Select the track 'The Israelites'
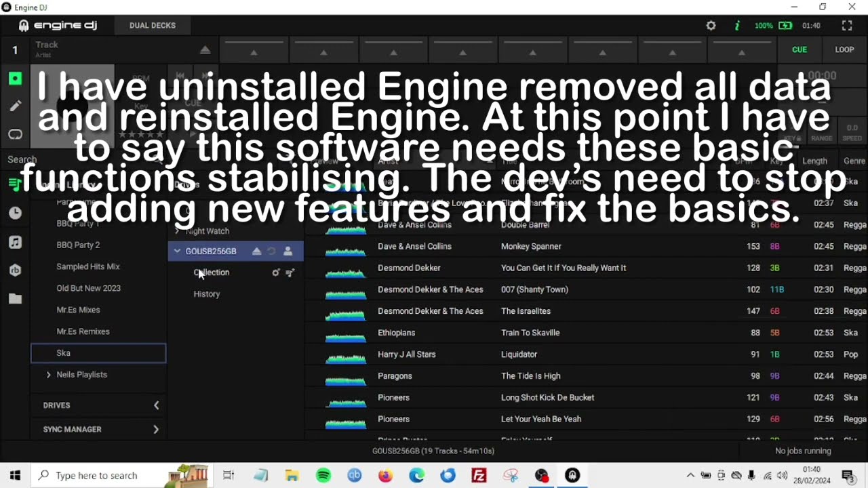This screenshot has width=868, height=488. tap(526, 312)
